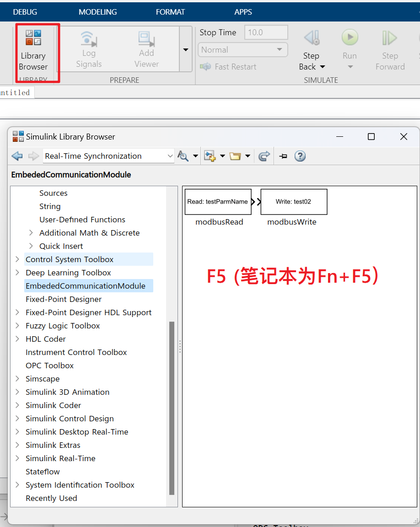Select String in library tree

(x=50, y=206)
